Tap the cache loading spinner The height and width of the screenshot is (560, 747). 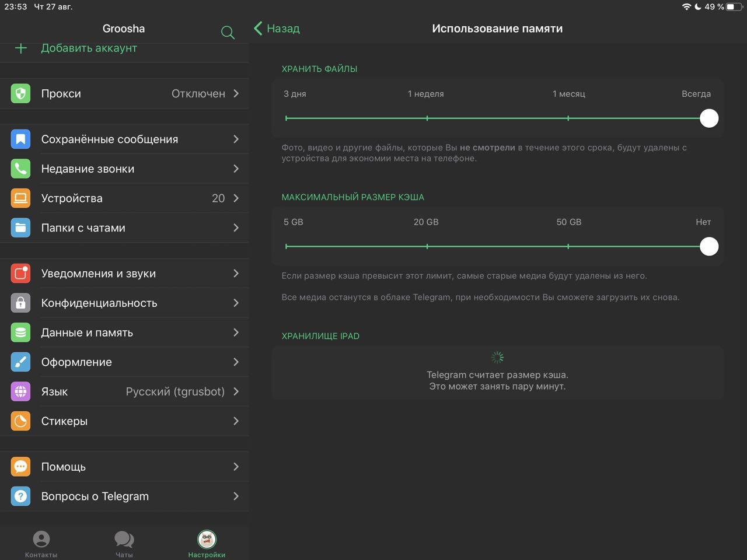[497, 357]
